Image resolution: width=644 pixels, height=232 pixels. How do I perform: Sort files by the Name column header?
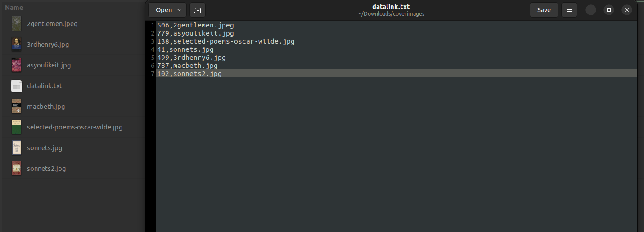click(14, 8)
